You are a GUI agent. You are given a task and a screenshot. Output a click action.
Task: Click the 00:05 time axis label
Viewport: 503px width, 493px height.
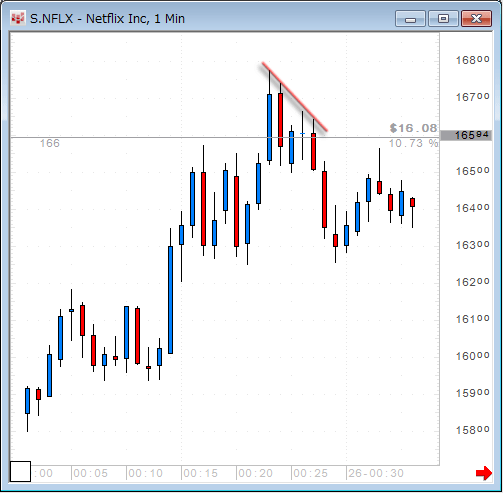90,473
